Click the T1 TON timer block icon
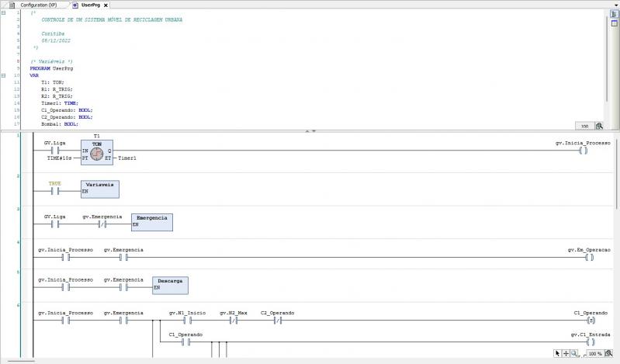 (97, 153)
